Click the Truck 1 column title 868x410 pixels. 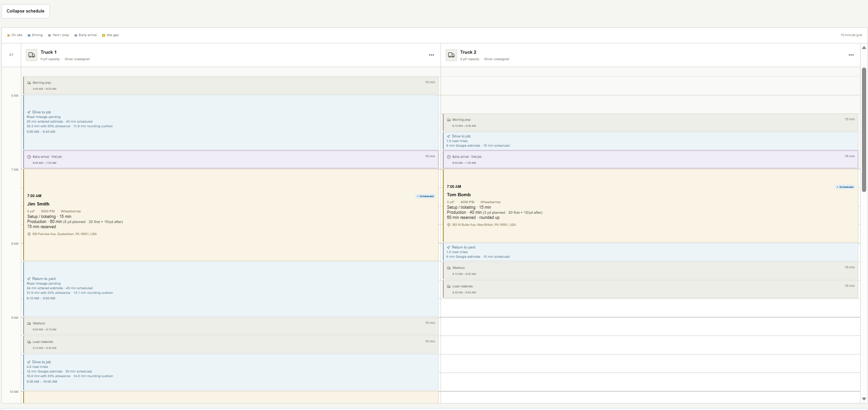[49, 52]
